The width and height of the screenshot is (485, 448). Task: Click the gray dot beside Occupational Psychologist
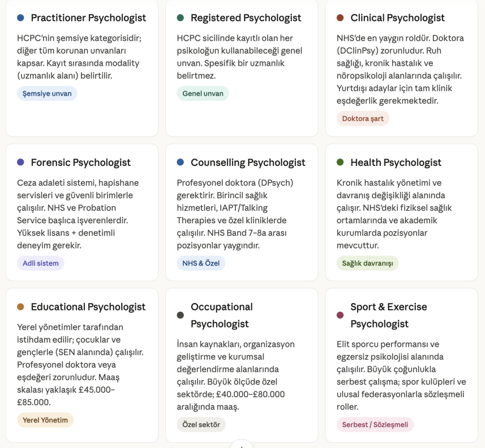coord(180,315)
